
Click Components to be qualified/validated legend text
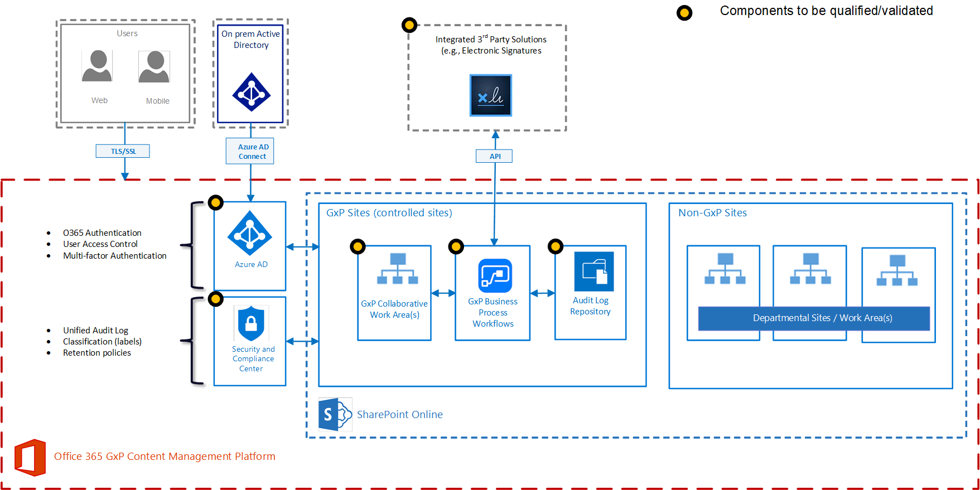pos(826,11)
